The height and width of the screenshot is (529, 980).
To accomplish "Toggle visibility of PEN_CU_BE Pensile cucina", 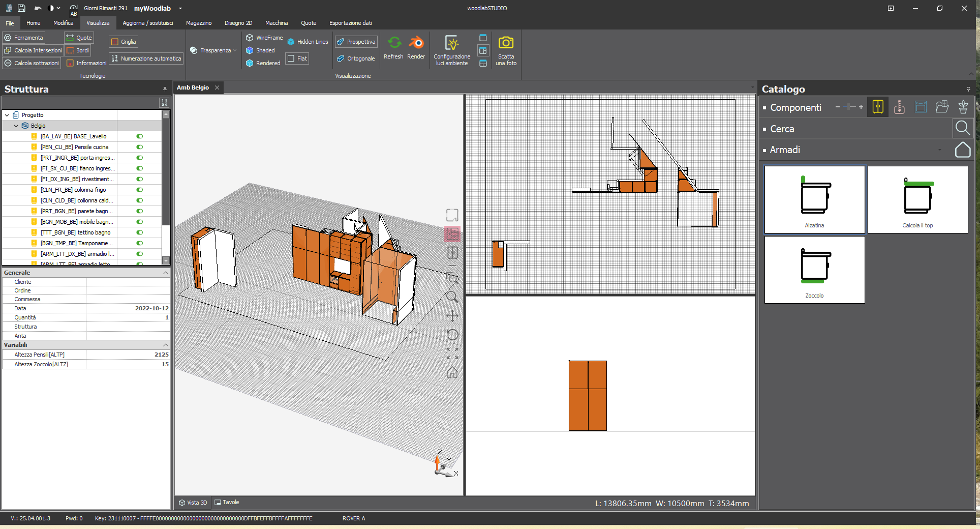I will (139, 147).
